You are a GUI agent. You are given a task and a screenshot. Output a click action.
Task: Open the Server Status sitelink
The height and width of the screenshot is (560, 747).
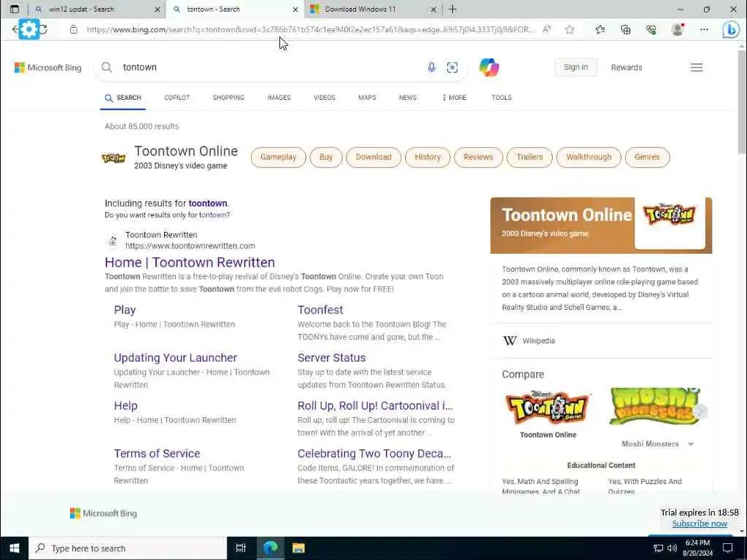tap(332, 357)
